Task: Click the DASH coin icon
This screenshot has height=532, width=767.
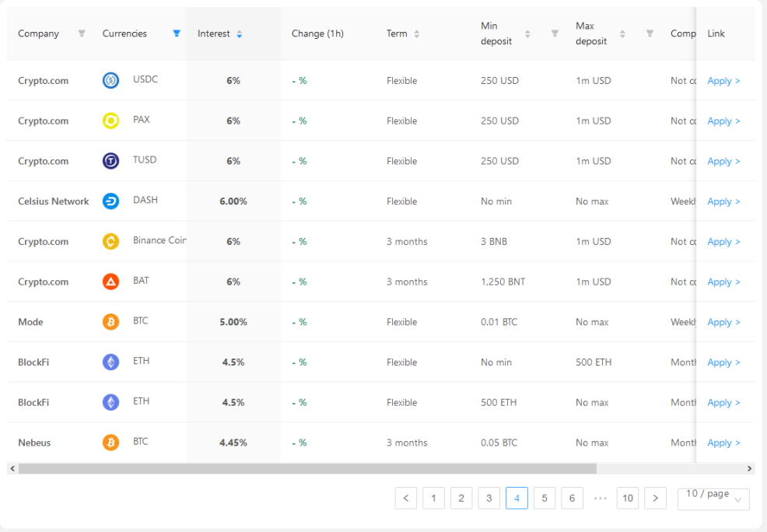Action: [110, 201]
